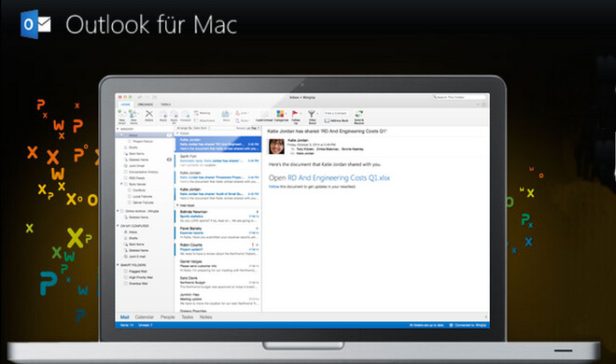Click the Delete X icon
The width and height of the screenshot is (616, 364).
click(149, 114)
